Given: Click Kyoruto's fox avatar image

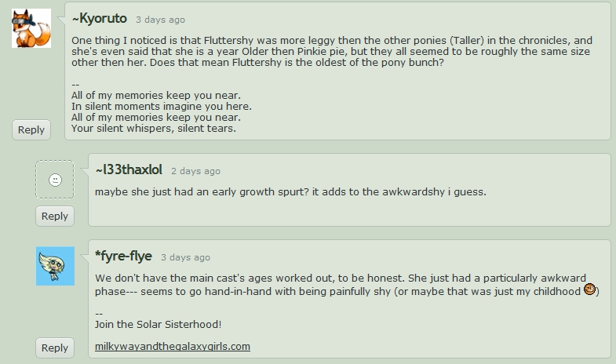Looking at the screenshot, I should [31, 28].
